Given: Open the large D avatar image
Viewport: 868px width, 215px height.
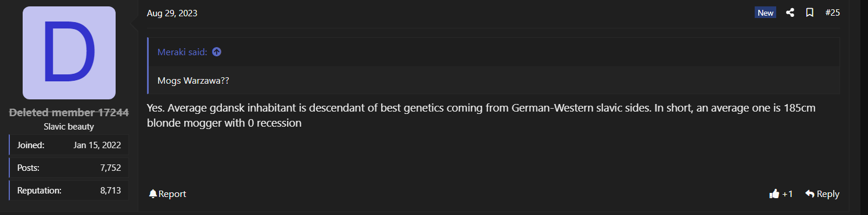Looking at the screenshot, I should [x=69, y=53].
